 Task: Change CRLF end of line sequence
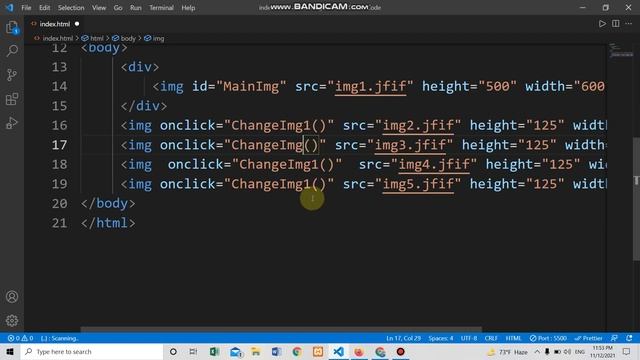tap(491, 338)
